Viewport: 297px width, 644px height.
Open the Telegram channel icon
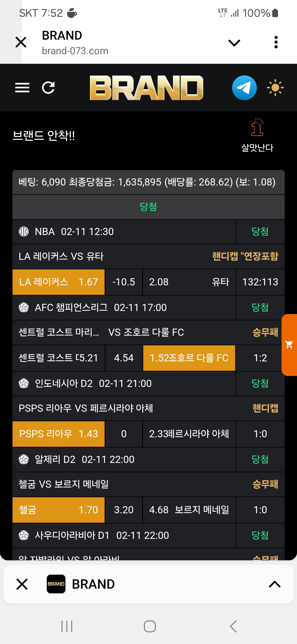(244, 88)
